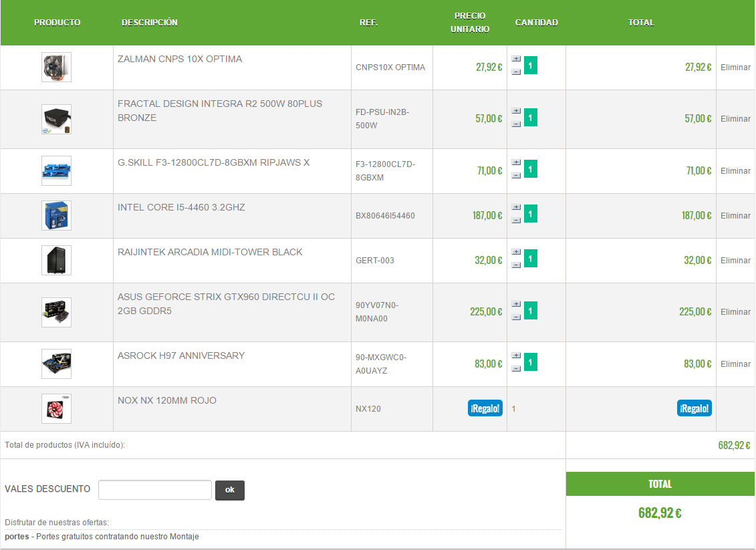Apply discount voucher with ok button
Image resolution: width=756 pixels, height=550 pixels.
coord(229,491)
